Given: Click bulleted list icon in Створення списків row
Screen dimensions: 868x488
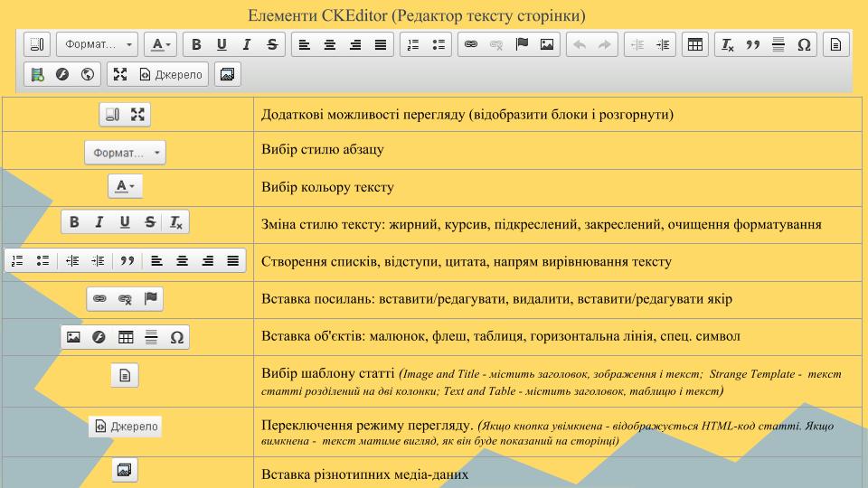Looking at the screenshot, I should click(x=42, y=260).
